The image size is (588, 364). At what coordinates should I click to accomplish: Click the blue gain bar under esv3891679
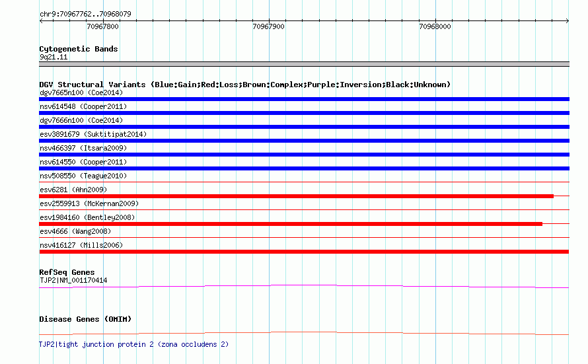tap(304, 141)
